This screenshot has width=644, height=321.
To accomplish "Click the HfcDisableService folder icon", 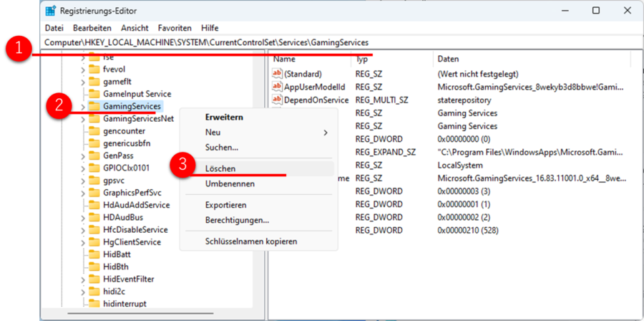I will 94,229.
